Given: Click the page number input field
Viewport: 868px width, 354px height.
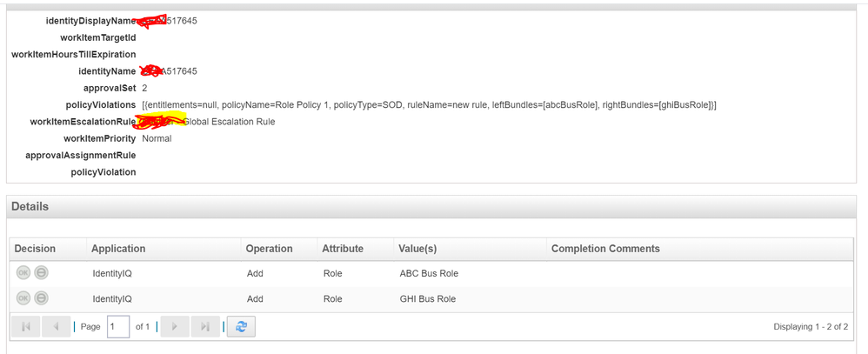Looking at the screenshot, I should [117, 326].
